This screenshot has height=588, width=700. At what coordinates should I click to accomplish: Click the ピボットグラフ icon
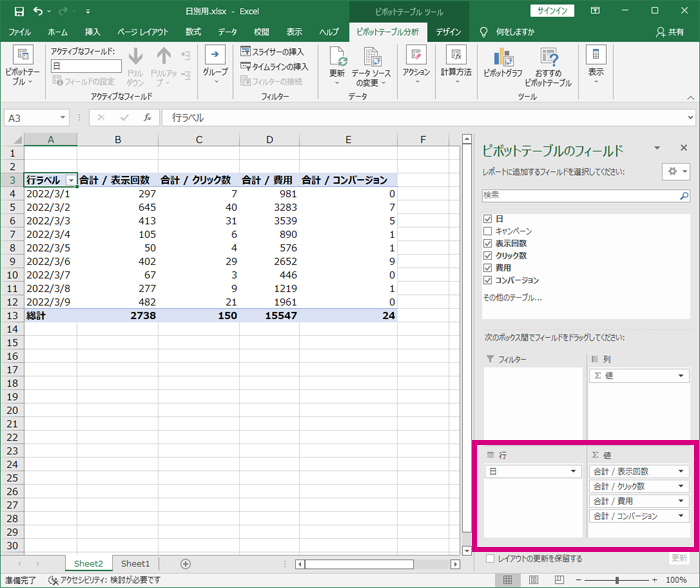[503, 58]
